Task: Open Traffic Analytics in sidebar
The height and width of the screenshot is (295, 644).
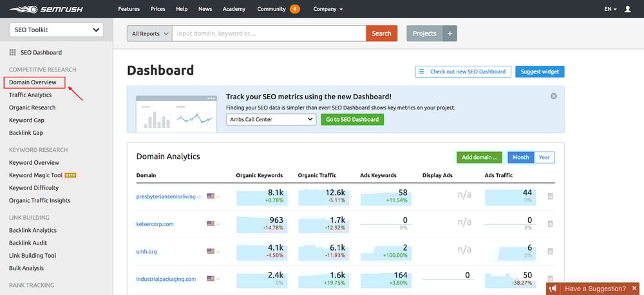Action: point(30,95)
